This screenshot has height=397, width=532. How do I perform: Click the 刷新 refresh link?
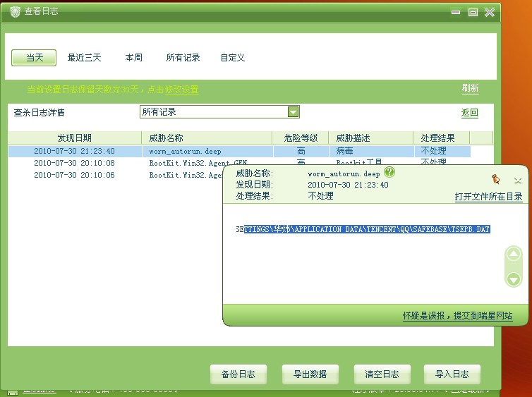[x=470, y=88]
